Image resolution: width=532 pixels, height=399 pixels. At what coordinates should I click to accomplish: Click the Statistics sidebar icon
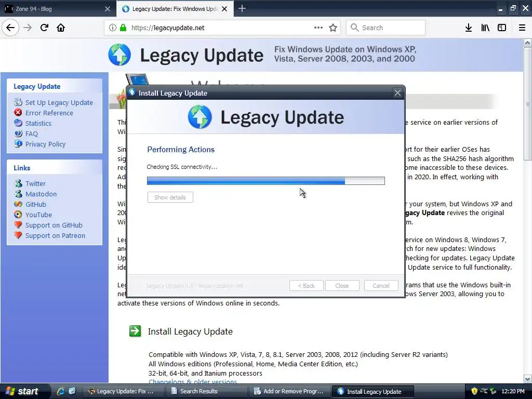click(18, 123)
